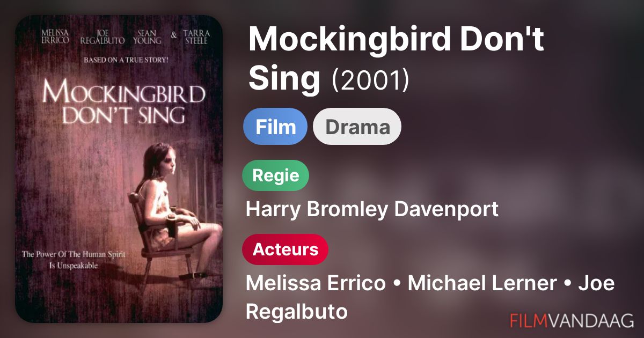Screen dimensions: 644x338
Task: Click Tarra Steele's name on the poster
Action: tap(196, 37)
